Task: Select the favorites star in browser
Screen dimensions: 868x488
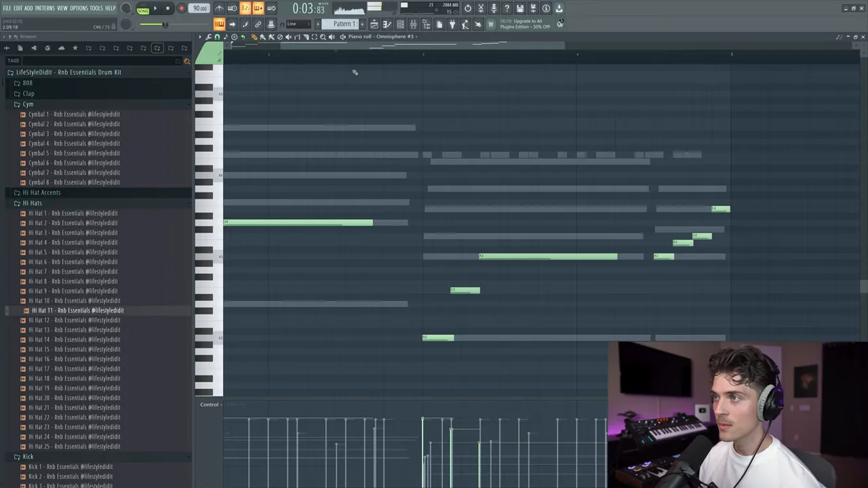Action: pyautogui.click(x=75, y=48)
